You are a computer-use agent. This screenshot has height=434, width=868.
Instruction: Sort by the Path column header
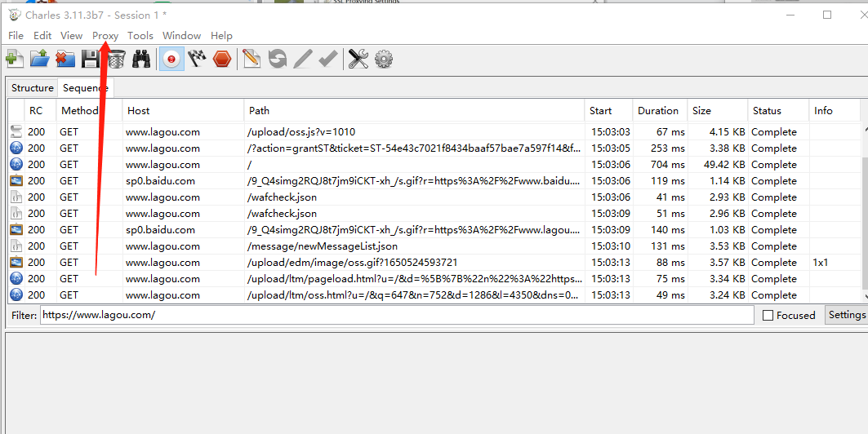click(x=414, y=111)
